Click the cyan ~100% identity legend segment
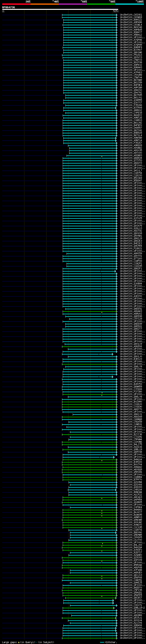This screenshot has width=146, height=644. pyautogui.click(x=130, y=4)
